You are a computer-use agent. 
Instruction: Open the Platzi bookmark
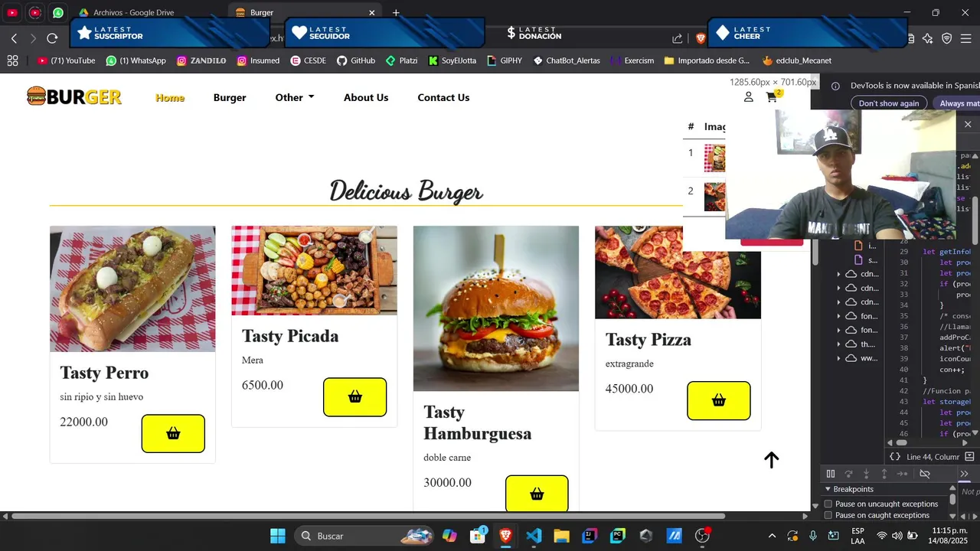click(x=401, y=60)
